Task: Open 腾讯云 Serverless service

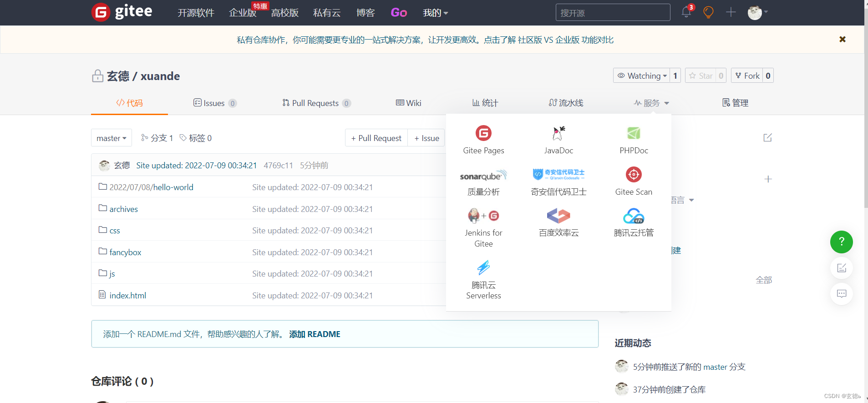Action: tap(483, 280)
